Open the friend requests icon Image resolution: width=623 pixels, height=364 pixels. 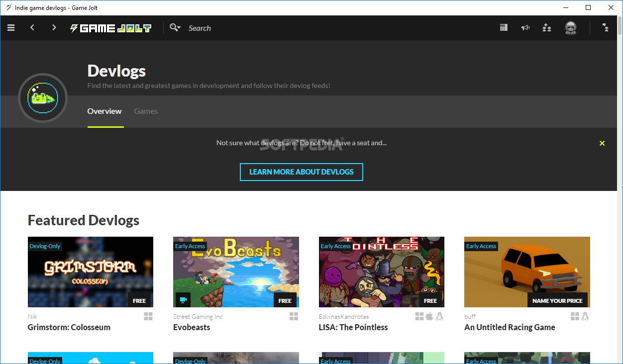click(x=547, y=28)
